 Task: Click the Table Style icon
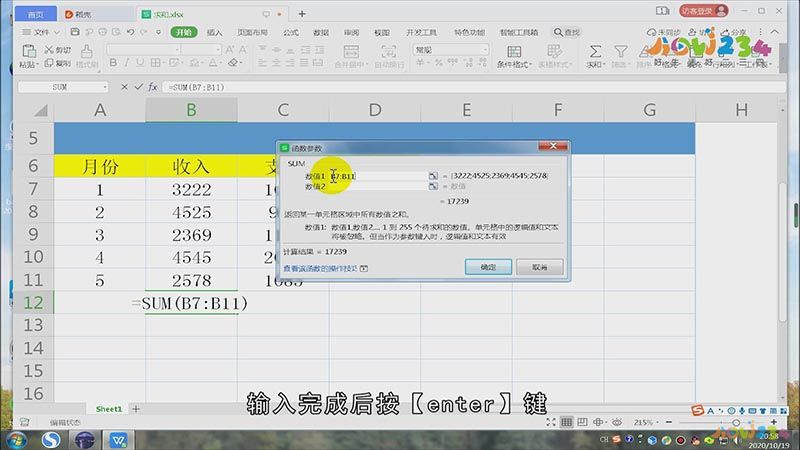[554, 51]
